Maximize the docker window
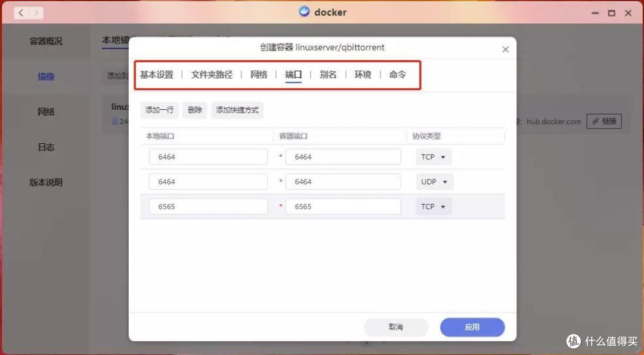This screenshot has height=355, width=644. [x=612, y=13]
